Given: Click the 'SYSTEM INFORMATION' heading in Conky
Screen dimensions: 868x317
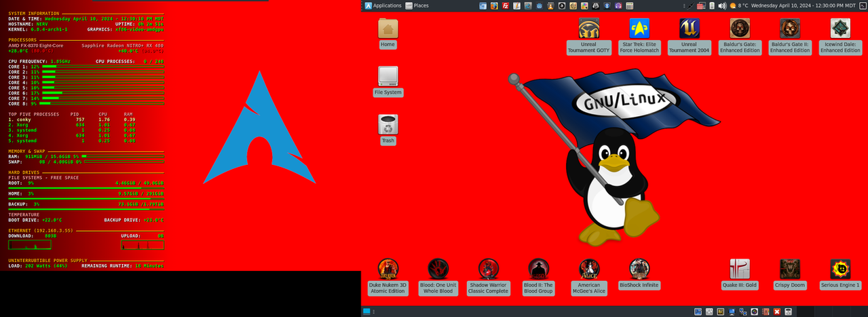Looking at the screenshot, I should tap(33, 14).
